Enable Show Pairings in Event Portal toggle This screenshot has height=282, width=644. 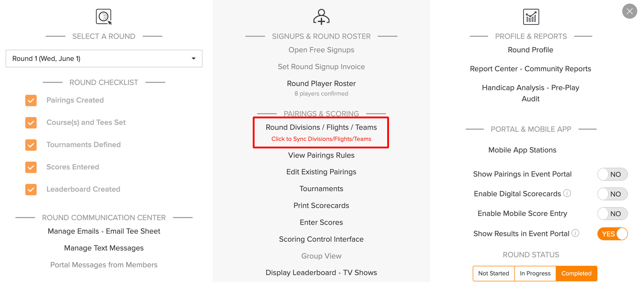click(612, 174)
